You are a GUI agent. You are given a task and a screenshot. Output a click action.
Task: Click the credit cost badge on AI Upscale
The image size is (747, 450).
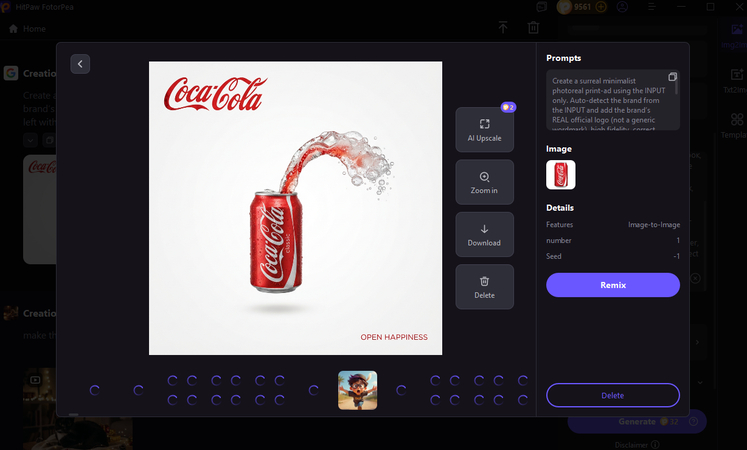coord(508,107)
